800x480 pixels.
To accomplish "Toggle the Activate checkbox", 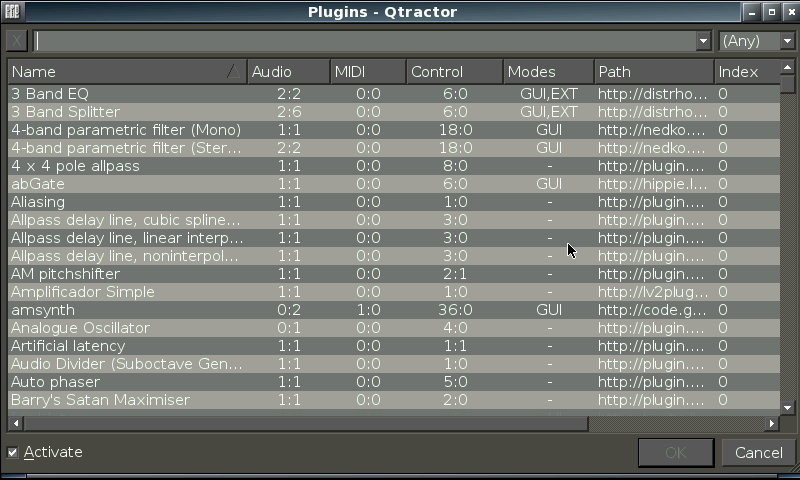I will [x=13, y=452].
